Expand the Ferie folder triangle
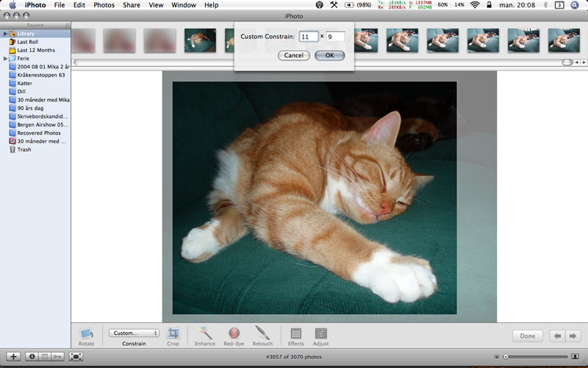 (x=4, y=58)
